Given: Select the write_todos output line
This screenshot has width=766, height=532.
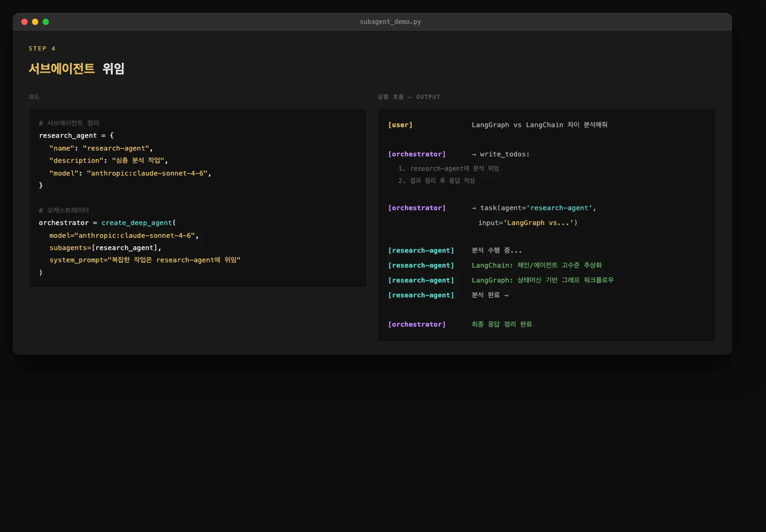Looking at the screenshot, I should (x=501, y=154).
